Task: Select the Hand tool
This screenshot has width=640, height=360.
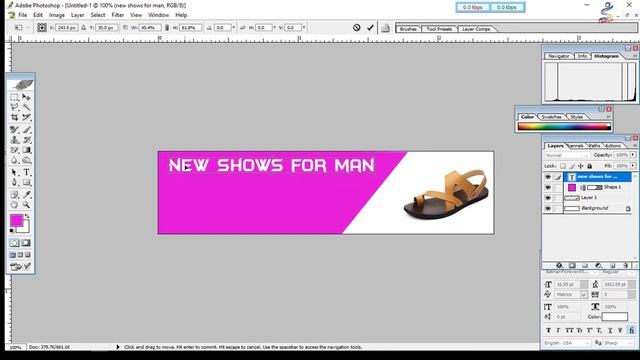Action: tap(14, 205)
